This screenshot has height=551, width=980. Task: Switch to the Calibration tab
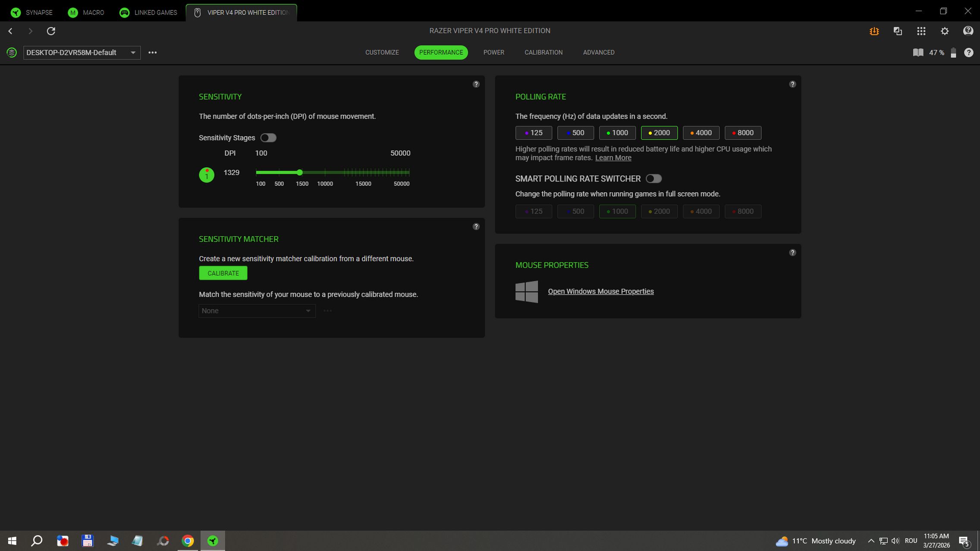click(x=543, y=53)
